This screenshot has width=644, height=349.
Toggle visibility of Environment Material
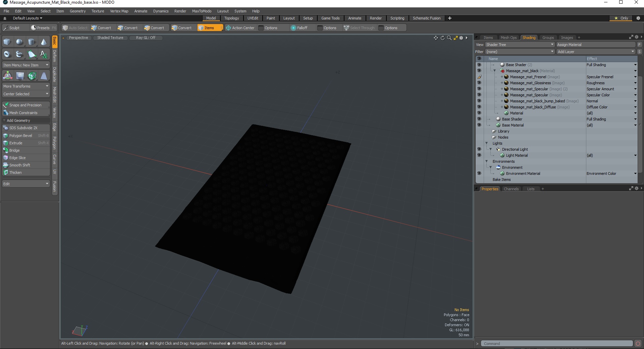pos(479,173)
